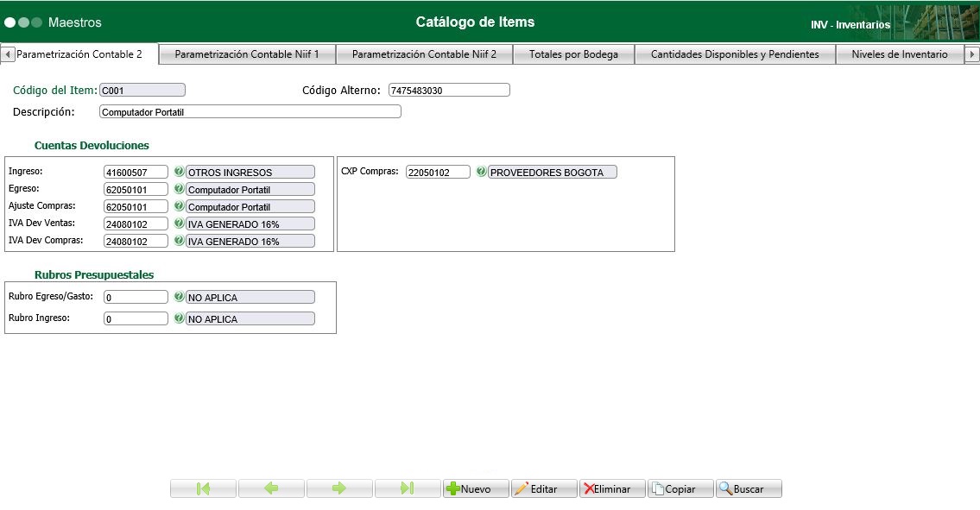The image size is (980, 510).
Task: Click the Ingreso account code field
Action: (136, 172)
